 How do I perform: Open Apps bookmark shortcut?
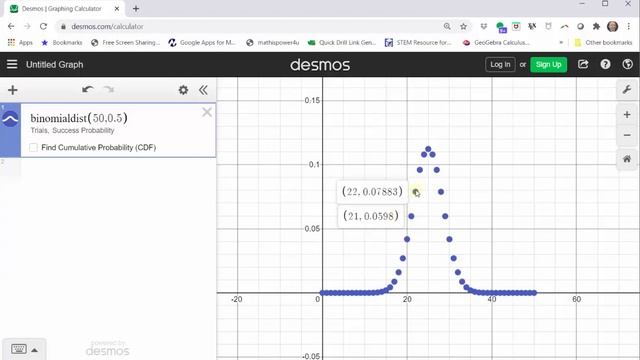click(20, 42)
